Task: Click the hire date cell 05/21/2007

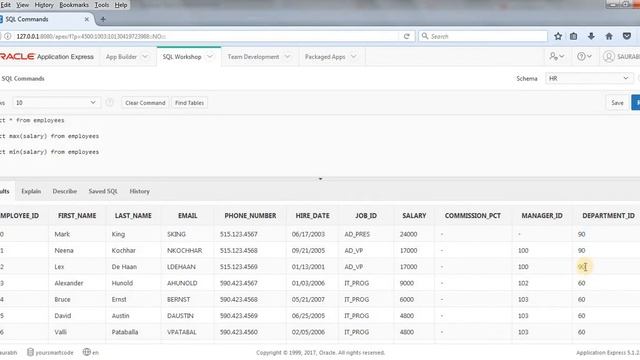Action: pos(308,300)
